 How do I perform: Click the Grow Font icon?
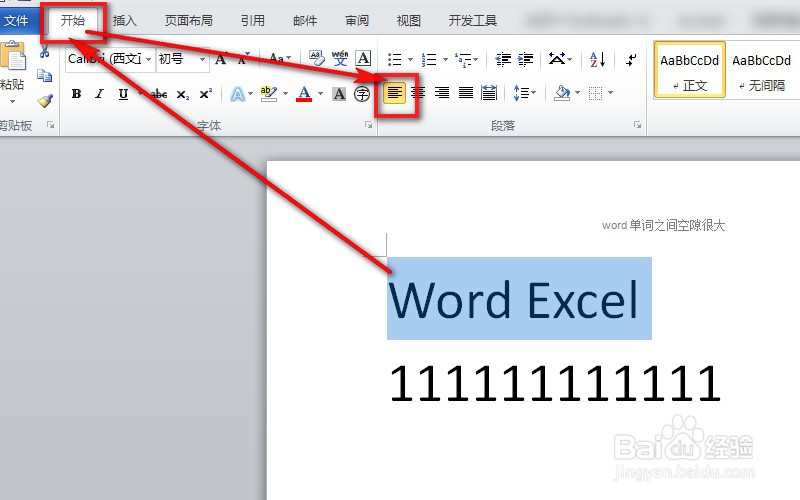(x=220, y=59)
